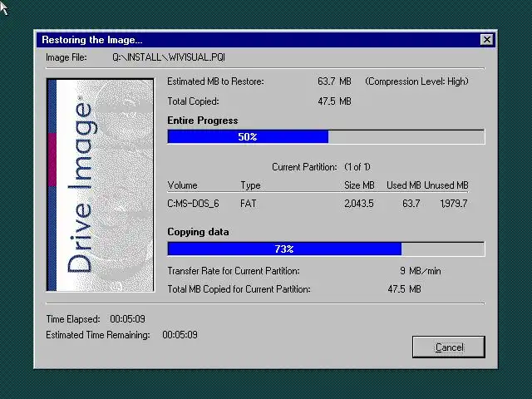Click the FAT partition type cell
This screenshot has height=399, width=532.
248,204
